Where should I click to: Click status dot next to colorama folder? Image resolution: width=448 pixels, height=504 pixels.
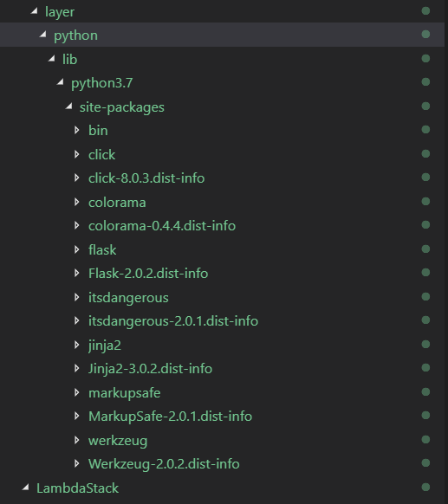(425, 201)
